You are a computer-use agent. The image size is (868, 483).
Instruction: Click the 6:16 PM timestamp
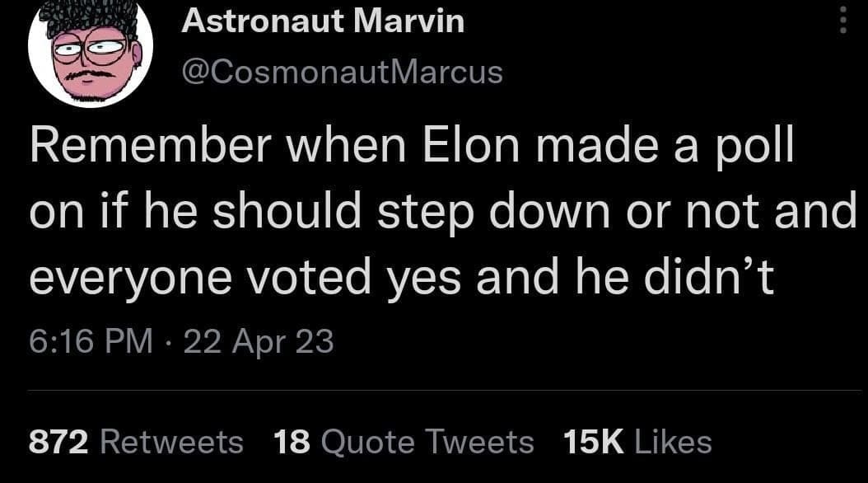[91, 340]
